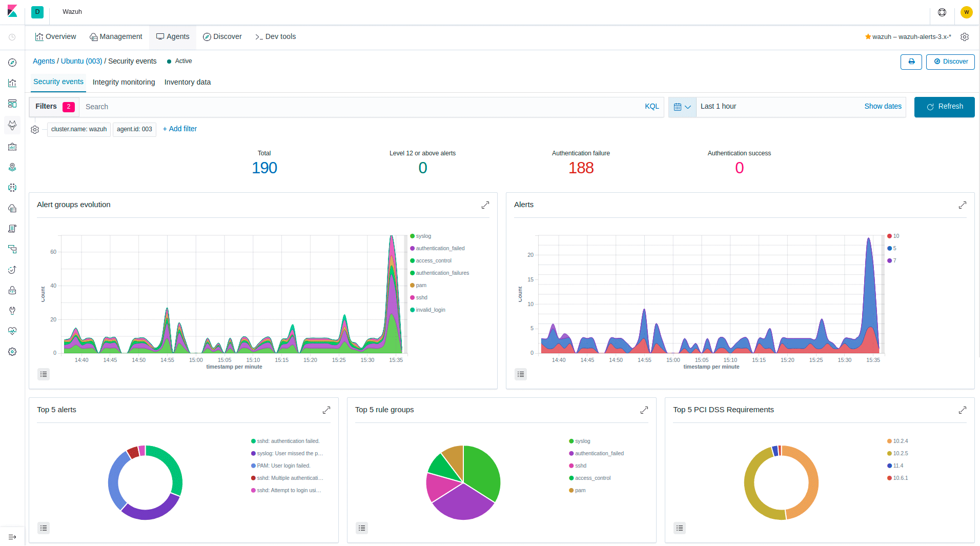Viewport: 980px width, 546px height.
Task: Toggle legend for Top 5 rule groups
Action: [362, 528]
